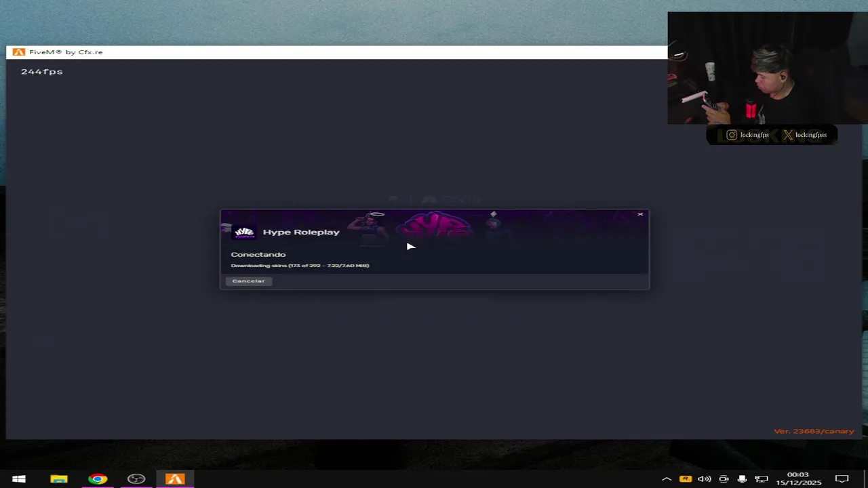
Task: Click the Downloading skins progress text
Action: pos(300,266)
